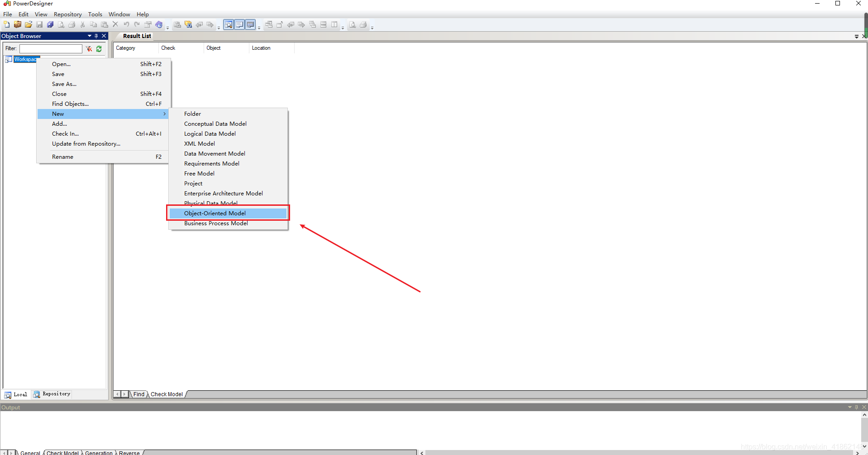Open the Tools menu

tap(95, 14)
